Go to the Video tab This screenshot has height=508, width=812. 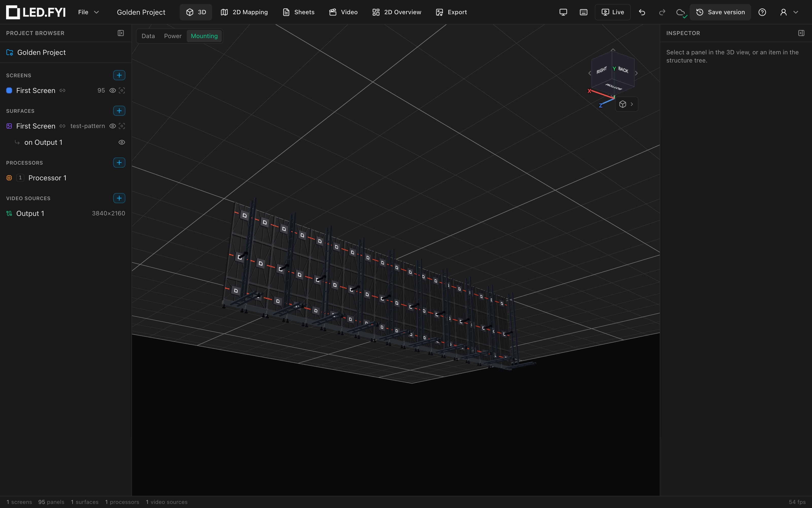343,12
